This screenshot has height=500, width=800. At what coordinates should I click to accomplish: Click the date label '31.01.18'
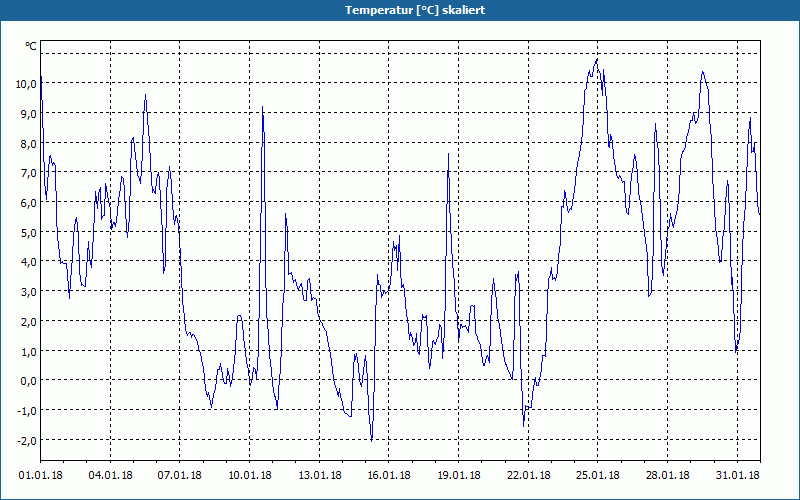pyautogui.click(x=737, y=475)
